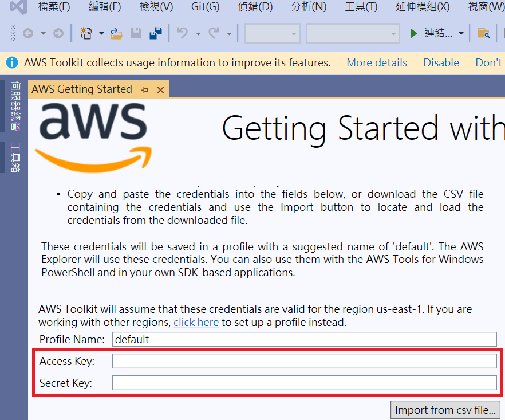Follow the click here link
The image size is (505, 420).
coord(196,323)
